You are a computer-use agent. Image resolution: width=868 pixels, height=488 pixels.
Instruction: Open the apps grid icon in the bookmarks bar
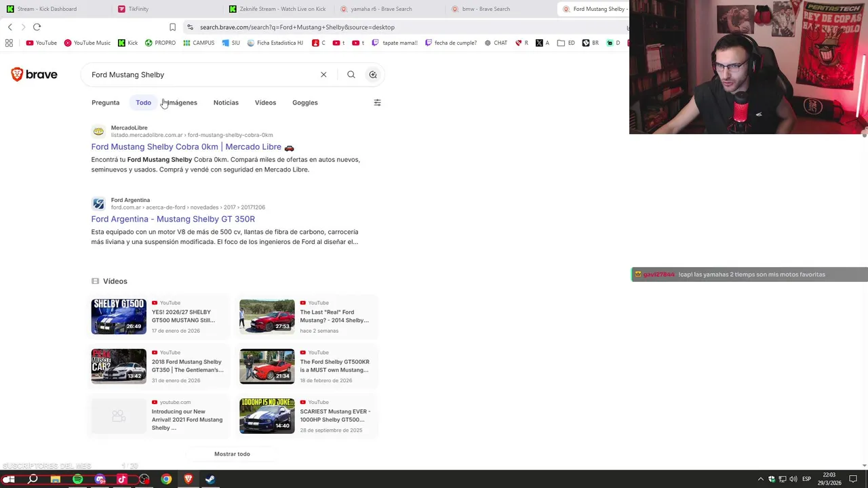tap(9, 43)
